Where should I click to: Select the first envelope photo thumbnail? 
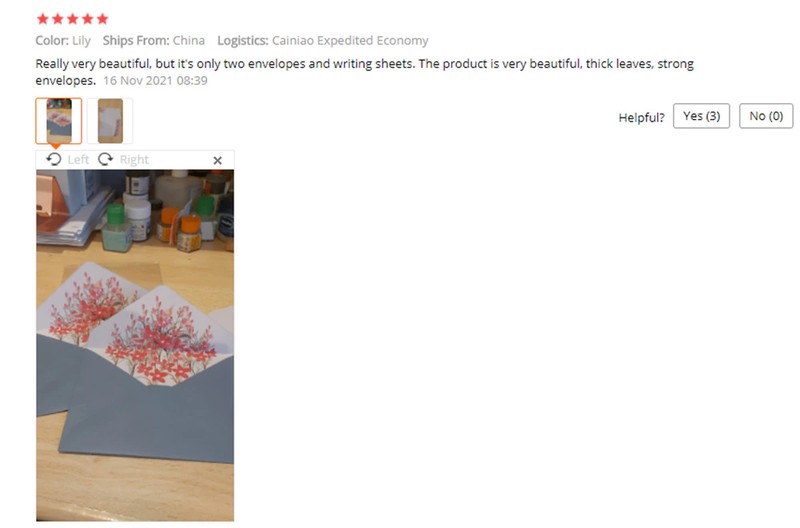pos(59,121)
